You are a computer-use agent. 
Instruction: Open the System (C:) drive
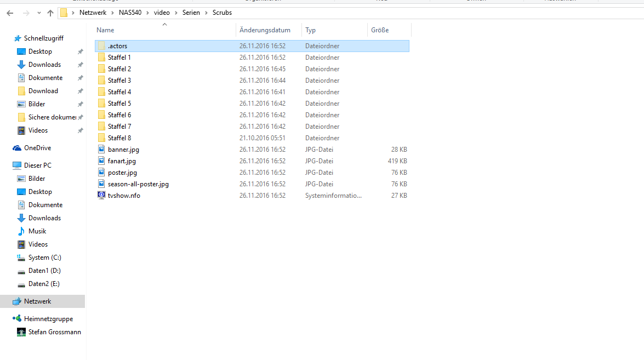44,258
